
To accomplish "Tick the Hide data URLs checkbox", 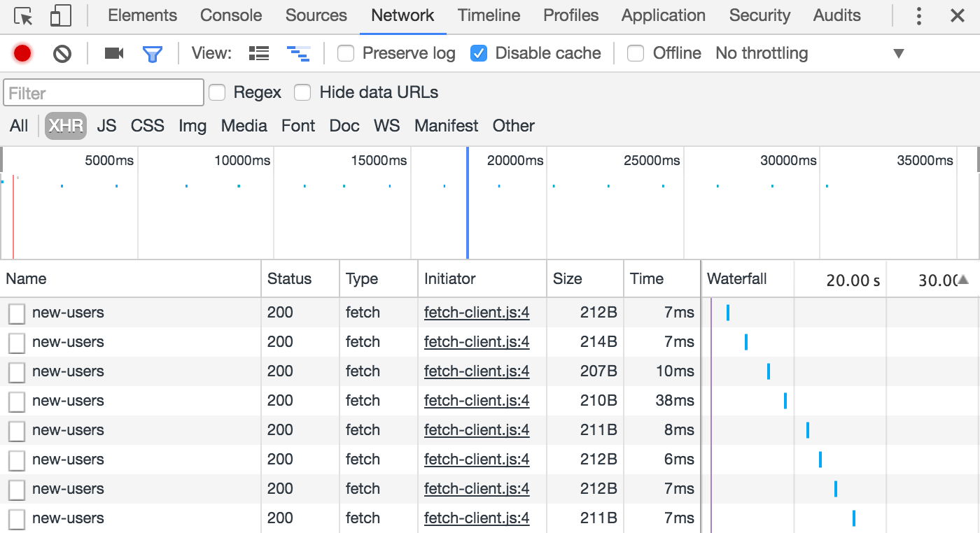I will (302, 92).
